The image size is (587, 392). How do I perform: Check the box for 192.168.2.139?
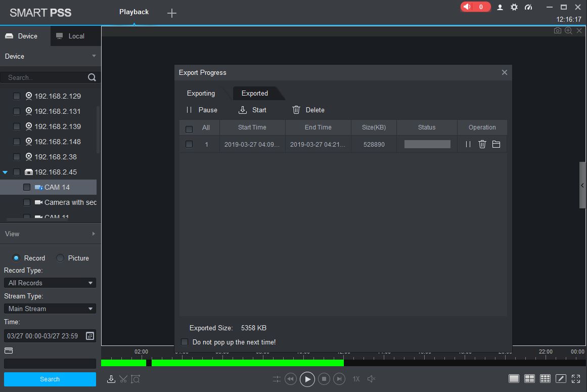(x=17, y=126)
